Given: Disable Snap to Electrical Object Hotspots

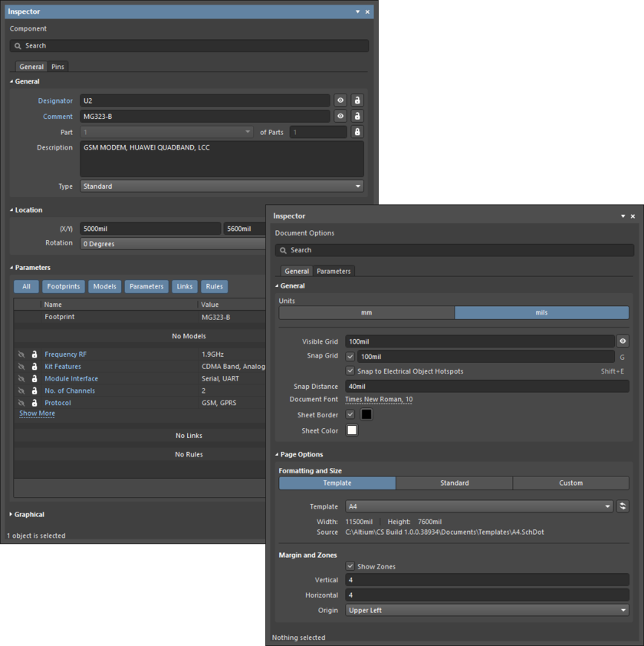Looking at the screenshot, I should [350, 371].
